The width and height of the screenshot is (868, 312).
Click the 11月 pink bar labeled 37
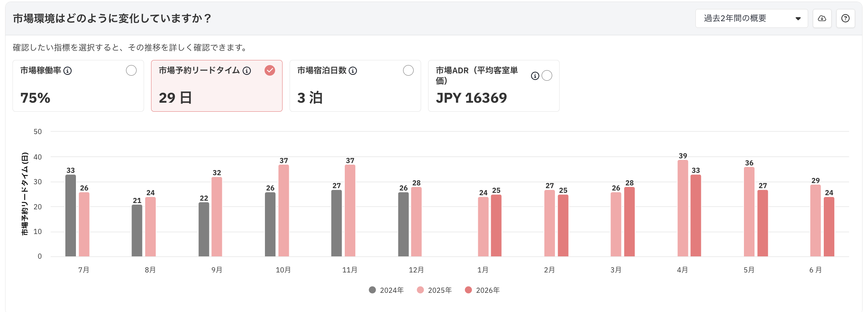(350, 210)
